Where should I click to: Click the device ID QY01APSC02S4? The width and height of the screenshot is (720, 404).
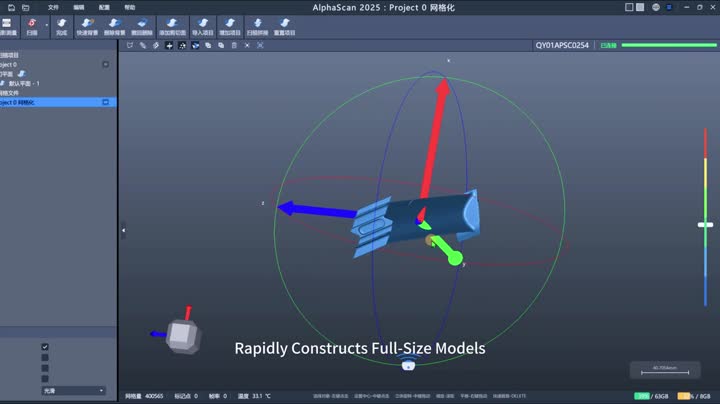(x=562, y=45)
